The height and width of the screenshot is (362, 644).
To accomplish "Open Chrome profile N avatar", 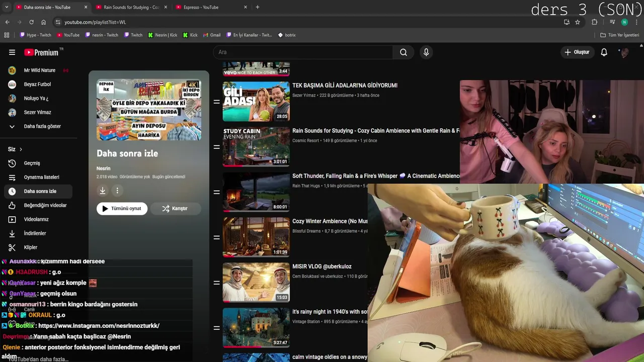I will click(x=624, y=22).
